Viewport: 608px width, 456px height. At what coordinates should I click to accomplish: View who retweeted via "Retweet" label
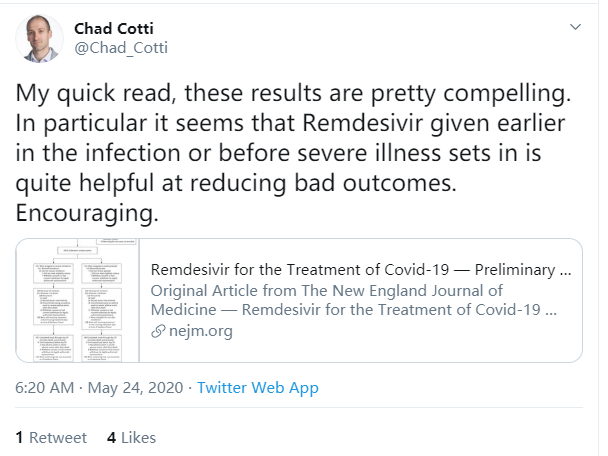pyautogui.click(x=57, y=437)
